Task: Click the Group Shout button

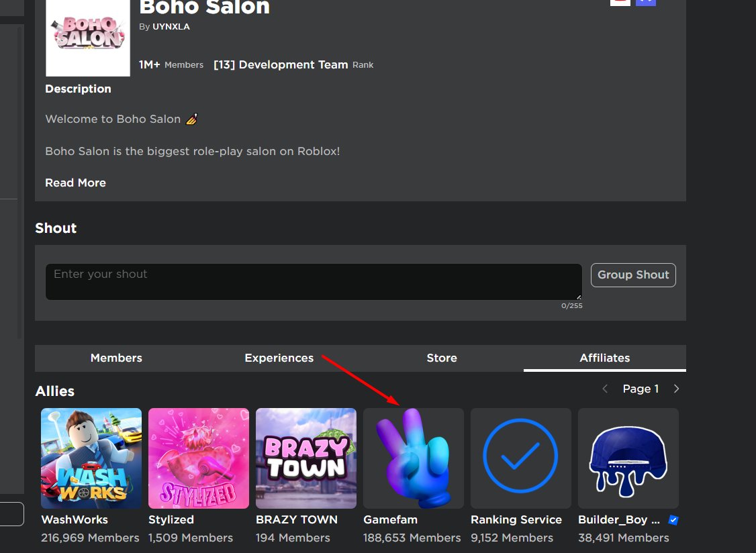Action: click(x=633, y=274)
